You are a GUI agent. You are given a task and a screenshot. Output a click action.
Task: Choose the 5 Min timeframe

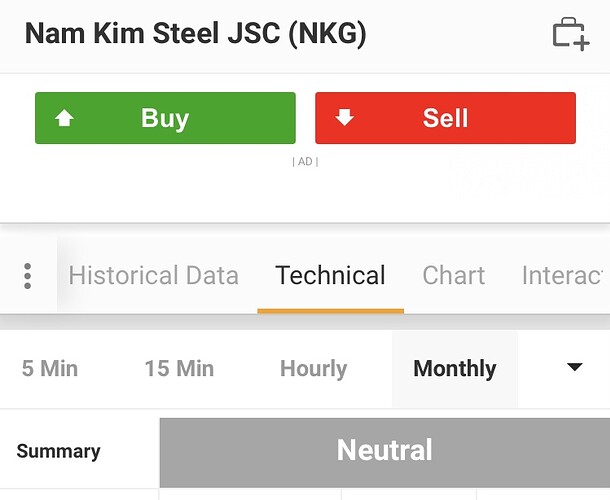point(49,369)
